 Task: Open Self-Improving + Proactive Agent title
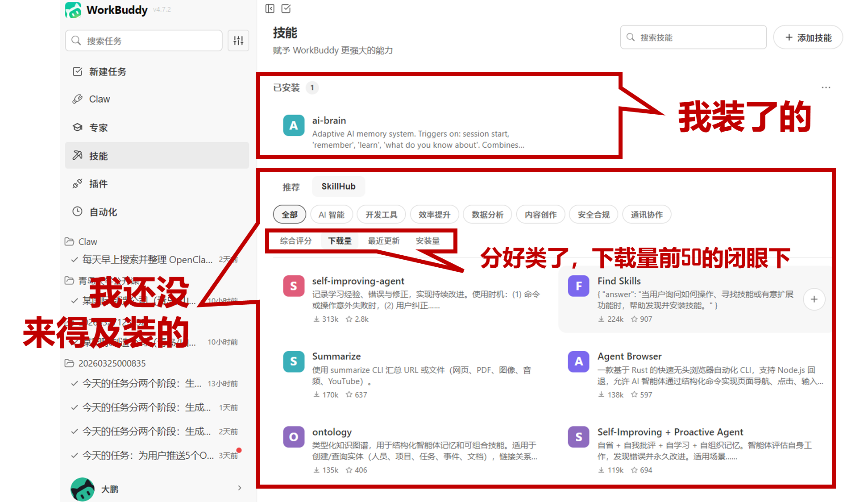[670, 432]
